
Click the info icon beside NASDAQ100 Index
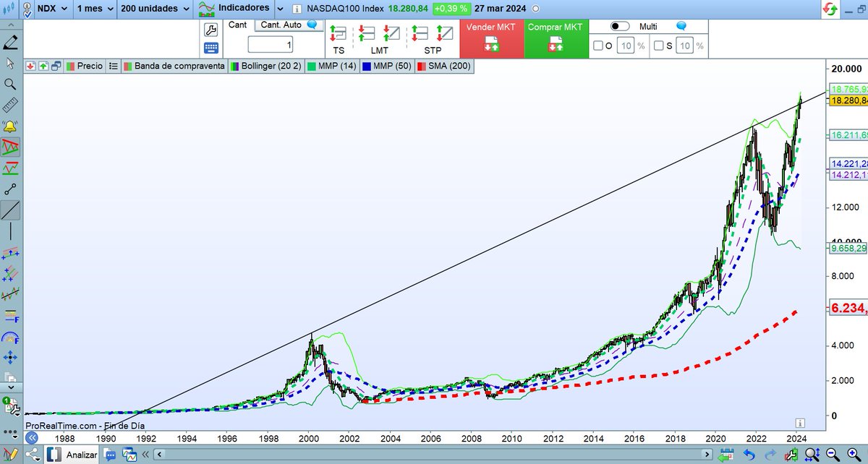(298, 9)
